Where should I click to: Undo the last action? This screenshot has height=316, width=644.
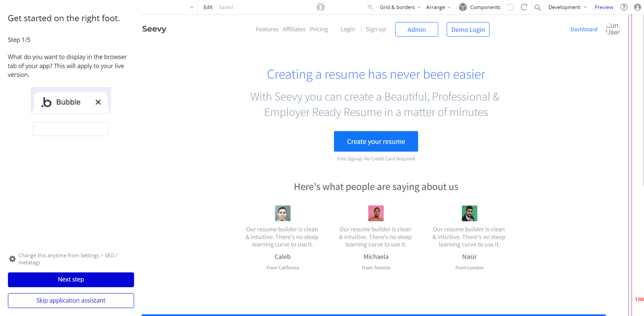(x=511, y=7)
